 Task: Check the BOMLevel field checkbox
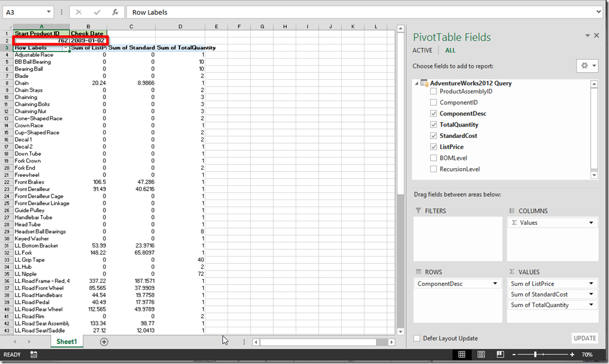[434, 158]
